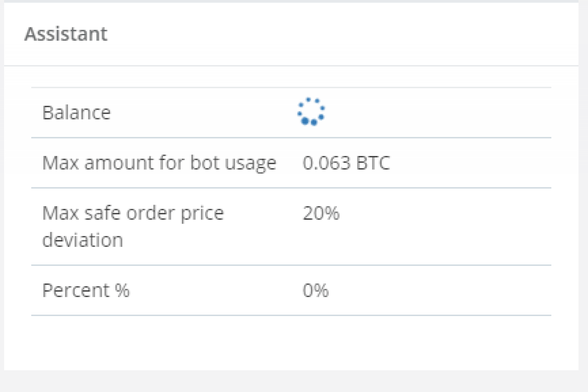This screenshot has width=588, height=392.
Task: Select the Balance row label
Action: 76,112
